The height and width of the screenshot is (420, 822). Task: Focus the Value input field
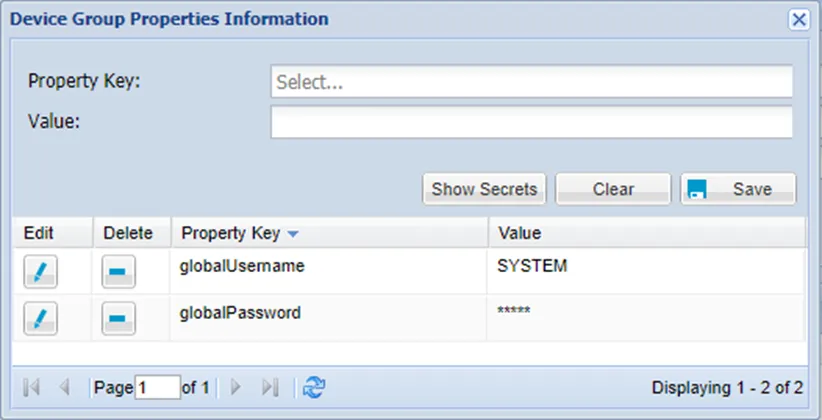(532, 122)
